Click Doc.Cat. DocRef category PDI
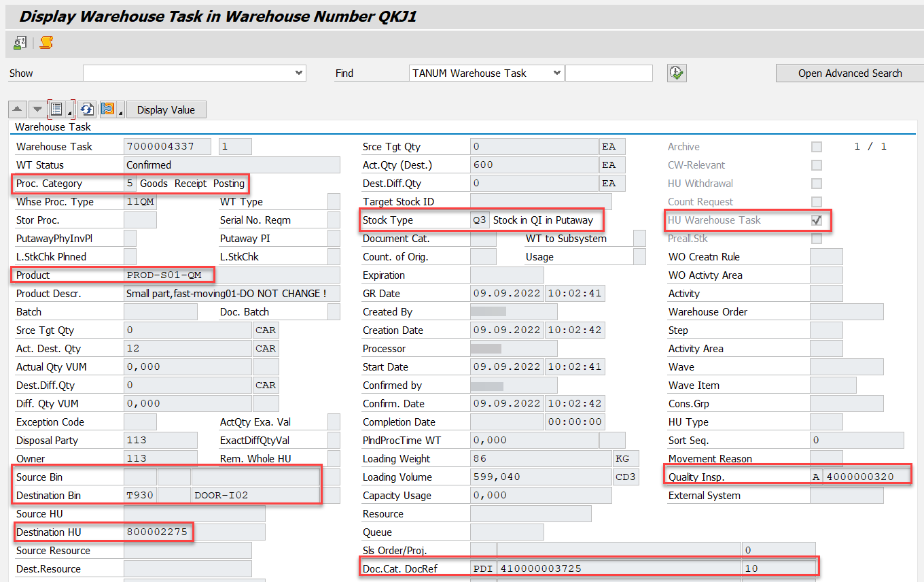 (483, 569)
